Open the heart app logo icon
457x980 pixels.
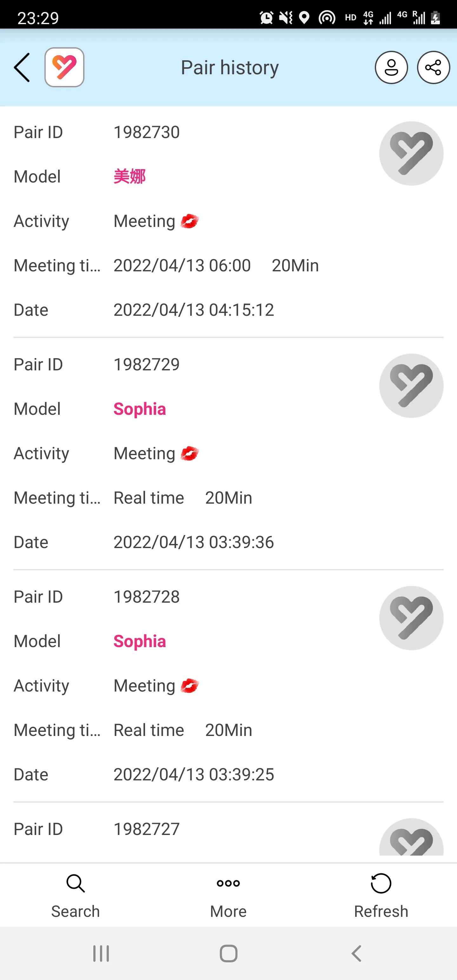[64, 67]
